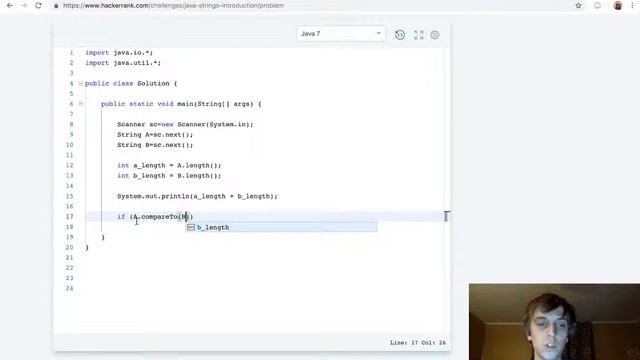Click on 'import java.util.*;' line
Viewport: 640px width, 360px height.
123,63
